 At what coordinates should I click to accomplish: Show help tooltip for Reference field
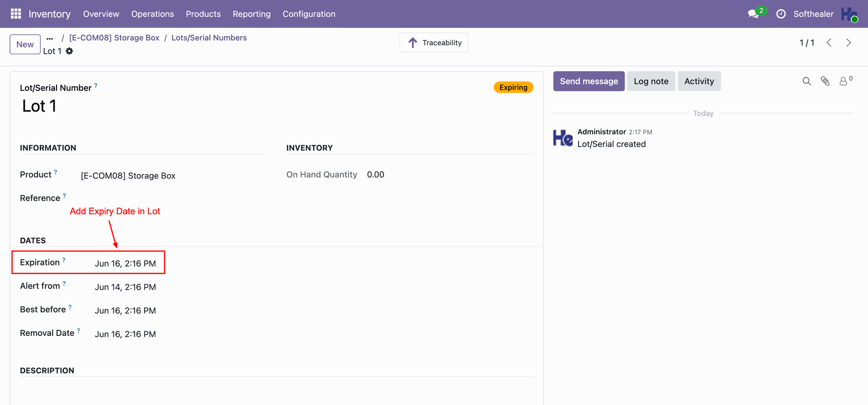(64, 195)
